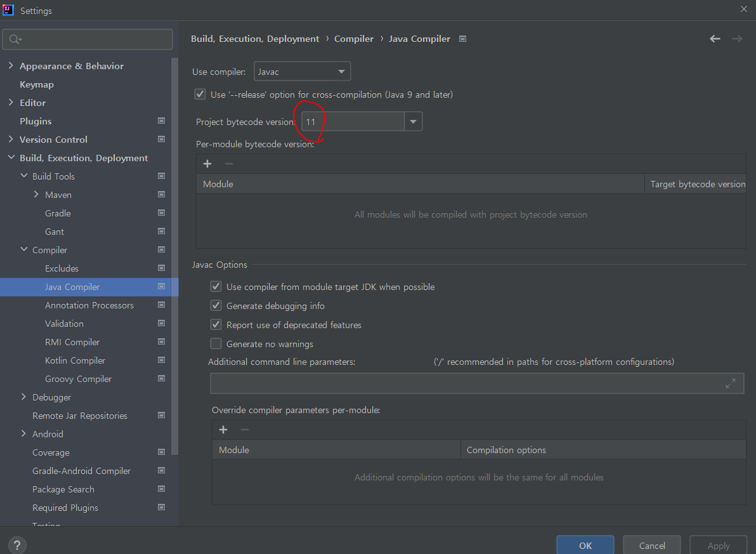The image size is (756, 554).
Task: Enable Generate no warnings
Action: (216, 343)
